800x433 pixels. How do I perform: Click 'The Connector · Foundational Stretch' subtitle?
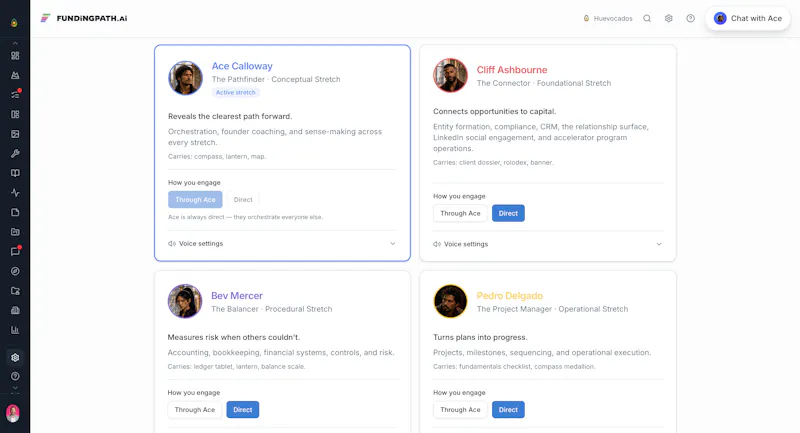point(544,83)
